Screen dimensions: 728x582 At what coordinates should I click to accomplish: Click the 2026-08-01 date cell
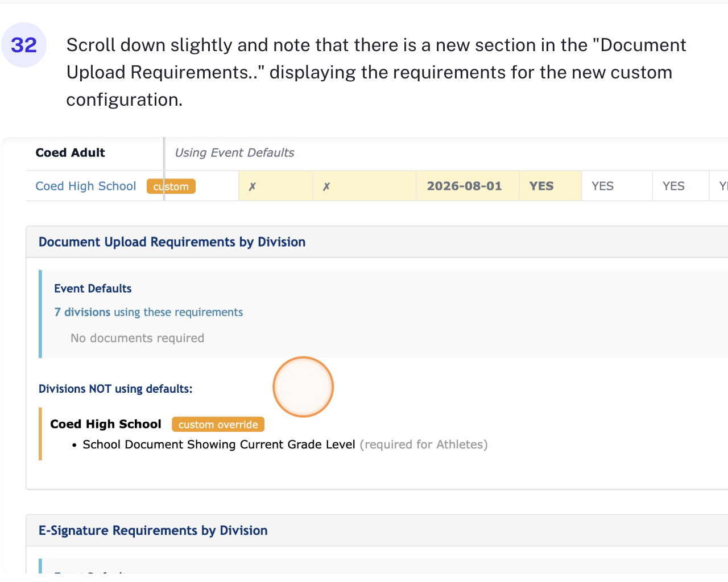[464, 186]
